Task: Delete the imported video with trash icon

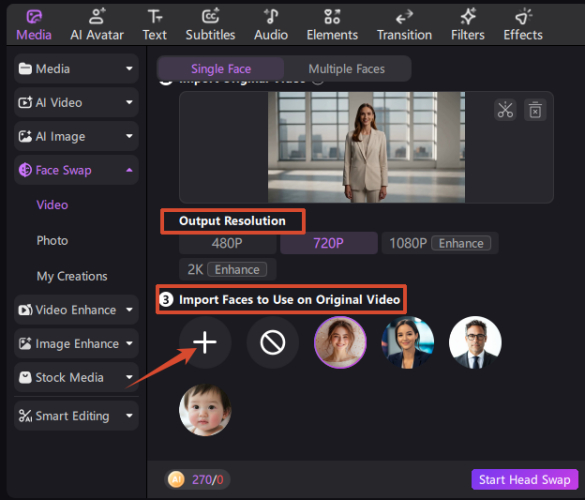Action: tap(535, 110)
